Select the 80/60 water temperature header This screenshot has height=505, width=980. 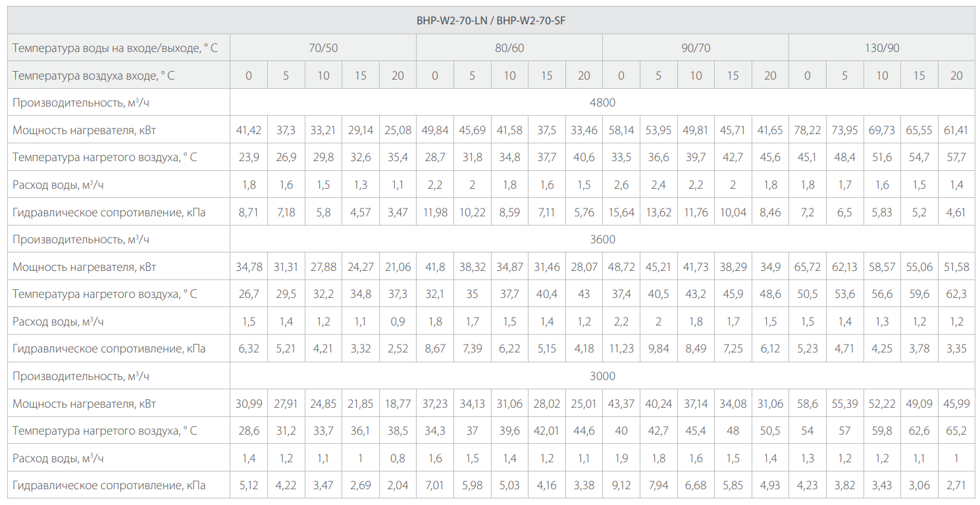[x=509, y=48]
